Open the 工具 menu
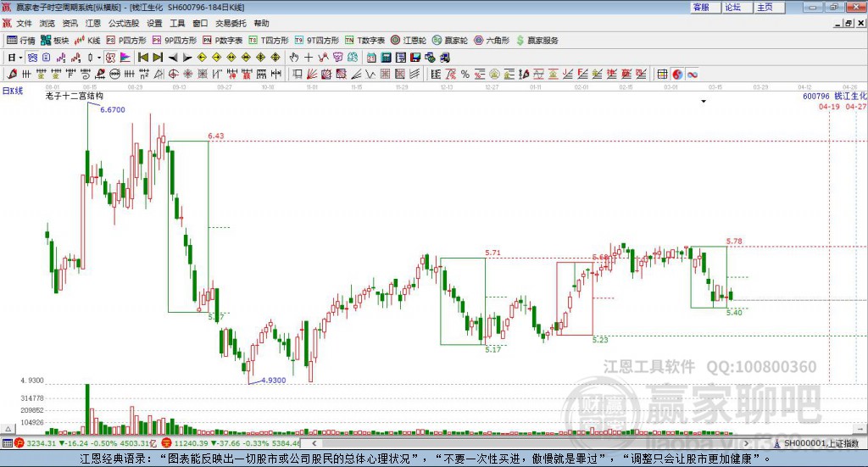 [x=177, y=23]
